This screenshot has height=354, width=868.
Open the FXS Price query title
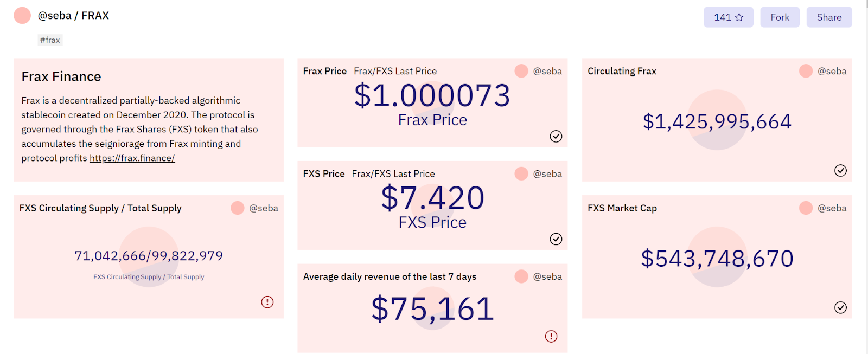(324, 174)
